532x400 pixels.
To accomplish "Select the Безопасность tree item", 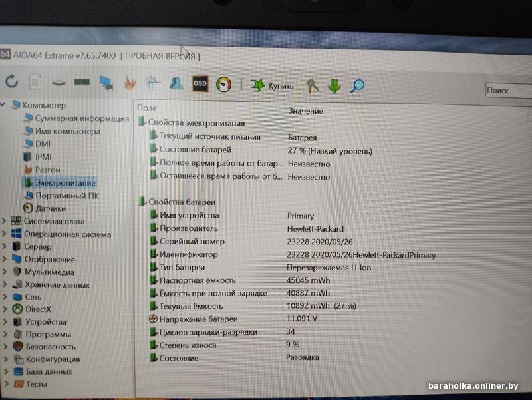I will tap(45, 347).
